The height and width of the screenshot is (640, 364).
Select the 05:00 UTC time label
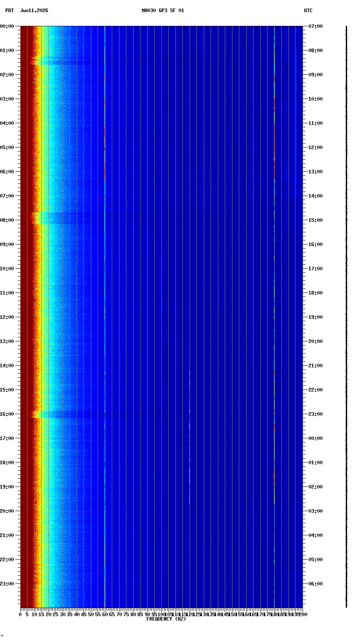pyautogui.click(x=316, y=560)
